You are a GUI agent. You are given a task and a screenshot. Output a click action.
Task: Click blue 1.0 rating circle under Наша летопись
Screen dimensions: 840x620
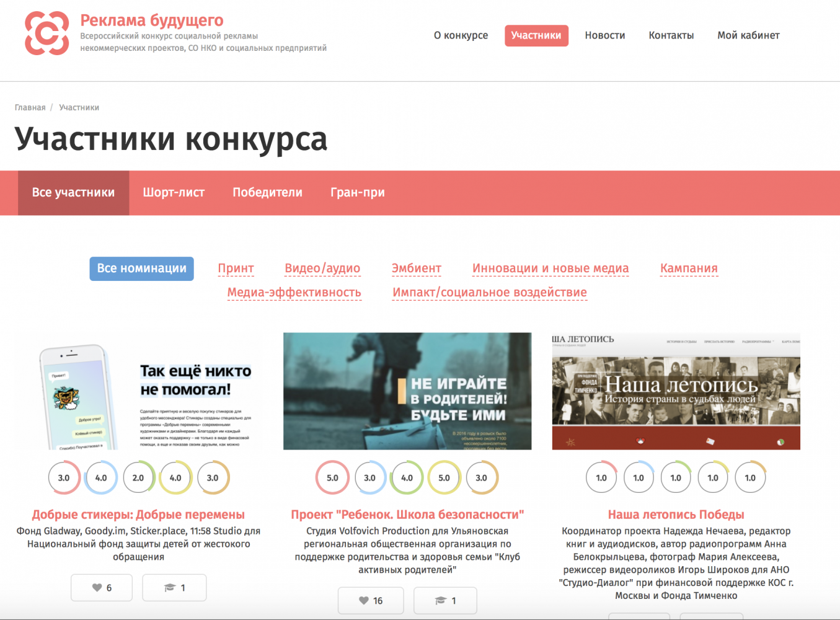pyautogui.click(x=639, y=478)
